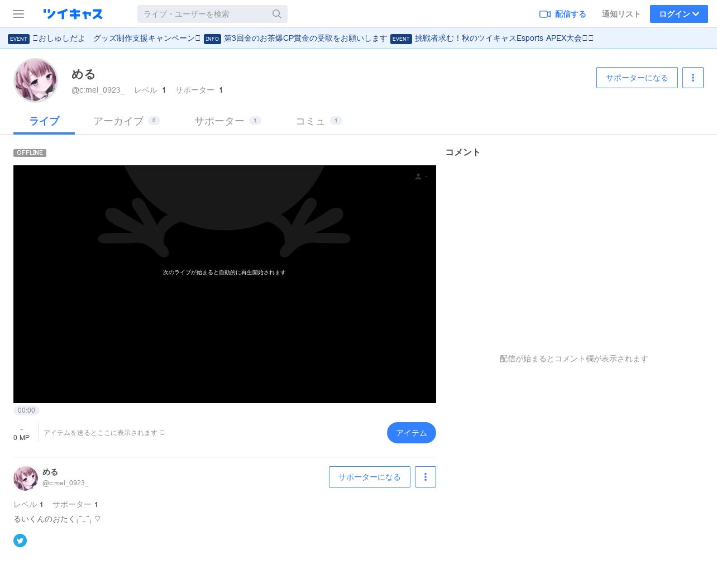This screenshot has height=588, width=717.
Task: Click the large profile avatar in header
Action: pyautogui.click(x=36, y=80)
